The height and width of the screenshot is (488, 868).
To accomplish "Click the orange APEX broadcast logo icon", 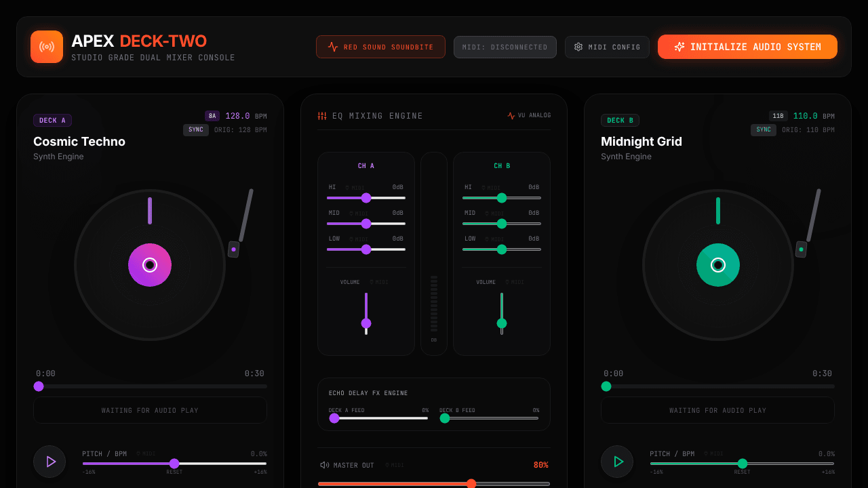I will (x=47, y=47).
